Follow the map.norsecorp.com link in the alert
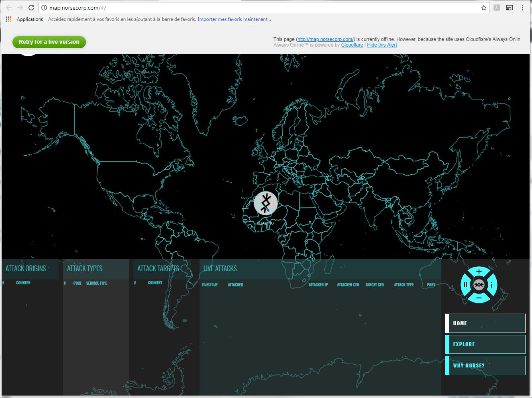Image resolution: width=532 pixels, height=398 pixels. pos(325,39)
